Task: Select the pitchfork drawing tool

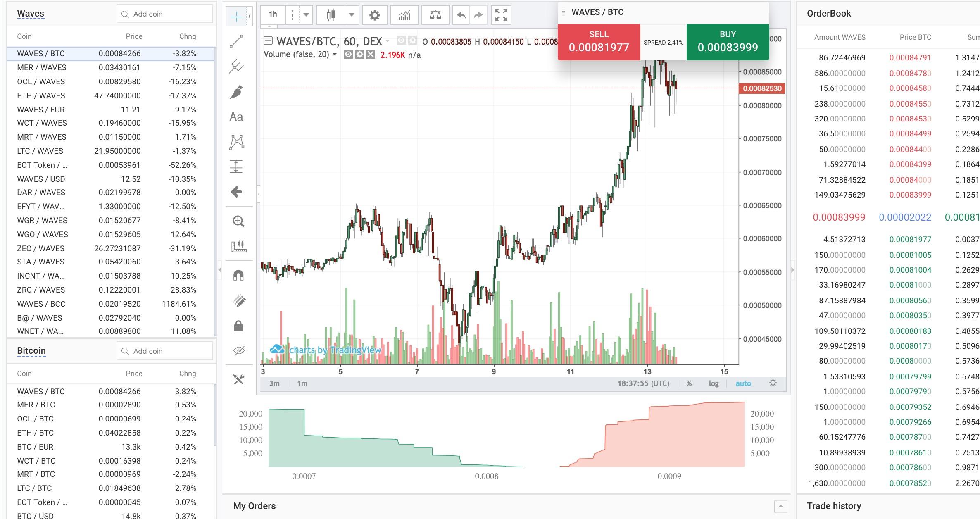Action: 236,66
